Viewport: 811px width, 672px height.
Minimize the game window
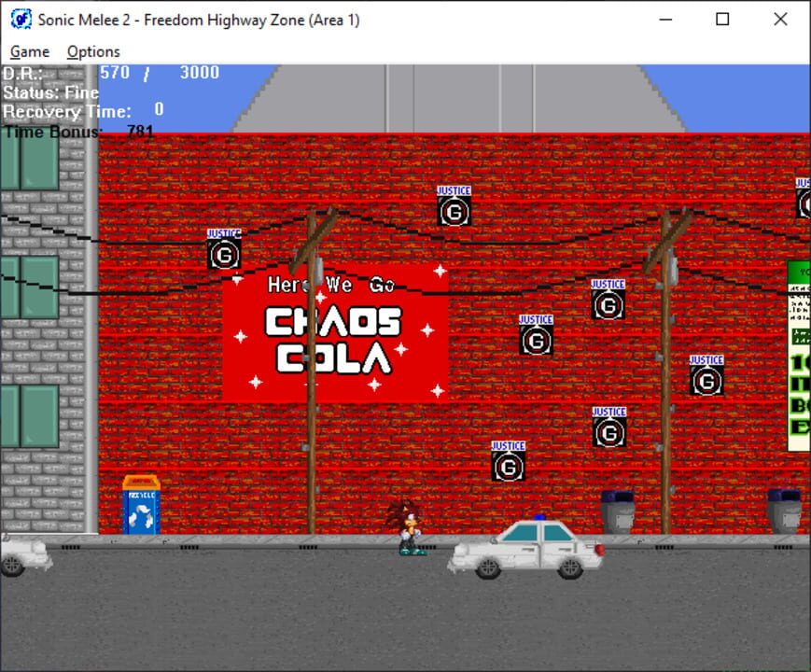click(665, 19)
